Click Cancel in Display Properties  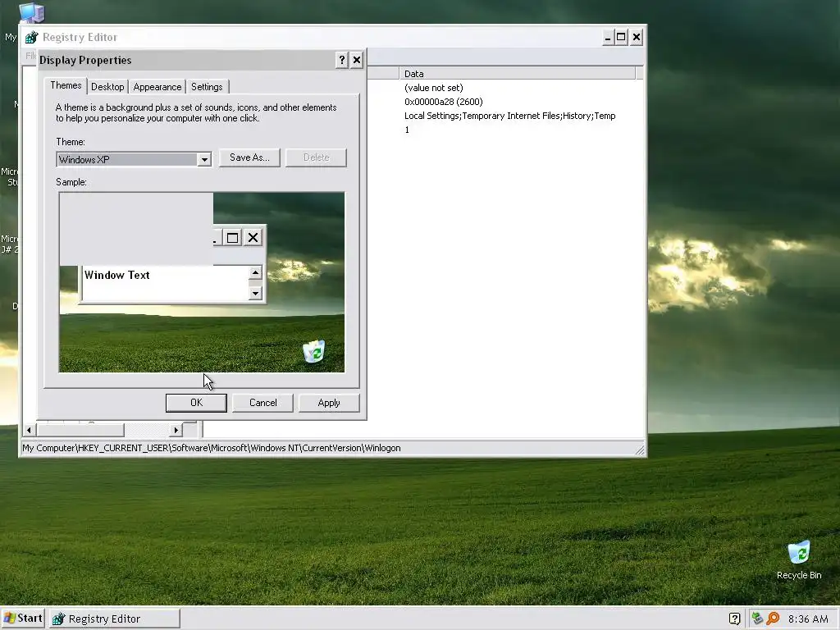point(263,403)
